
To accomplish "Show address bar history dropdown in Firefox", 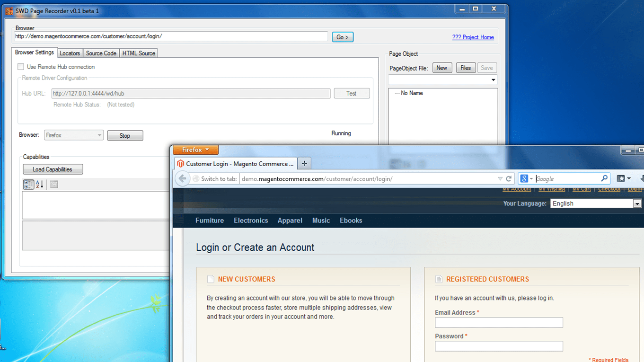I will [500, 179].
